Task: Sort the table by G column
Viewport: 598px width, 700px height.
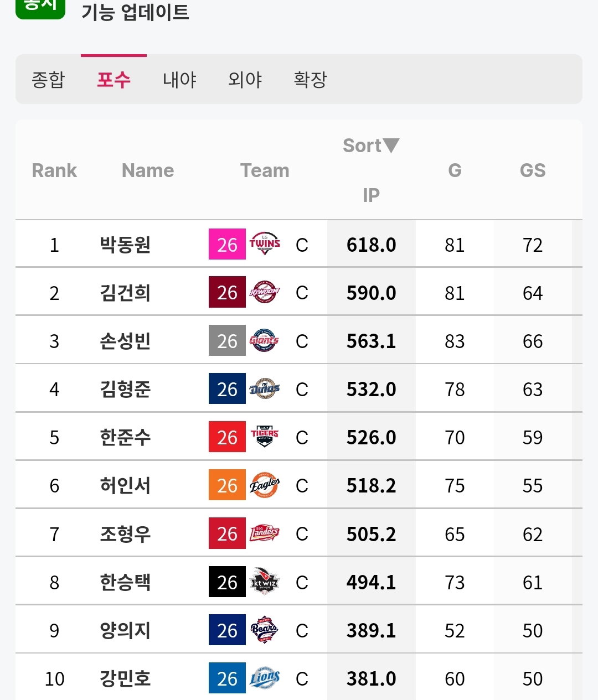Action: tap(455, 170)
